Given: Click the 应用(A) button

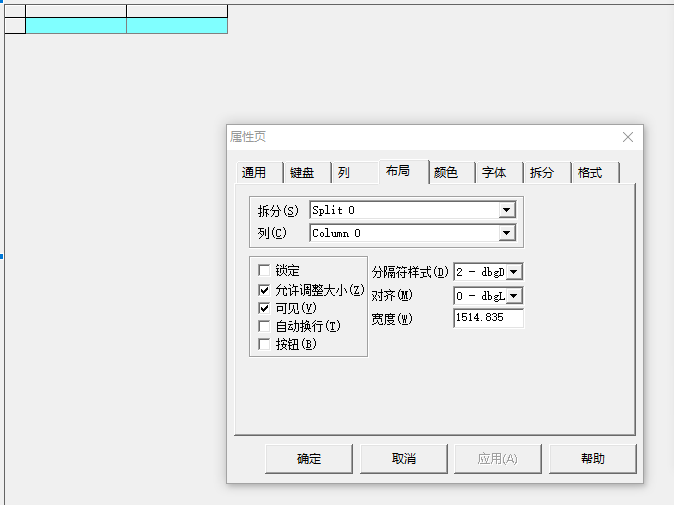Looking at the screenshot, I should pos(498,459).
